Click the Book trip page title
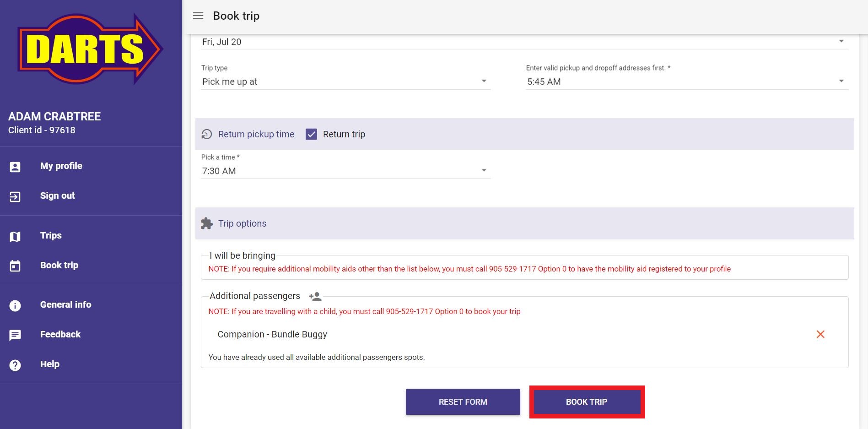The image size is (868, 429). tap(236, 16)
